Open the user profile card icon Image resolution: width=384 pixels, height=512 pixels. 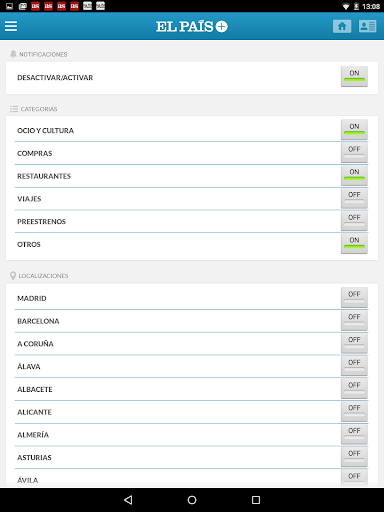click(x=368, y=26)
